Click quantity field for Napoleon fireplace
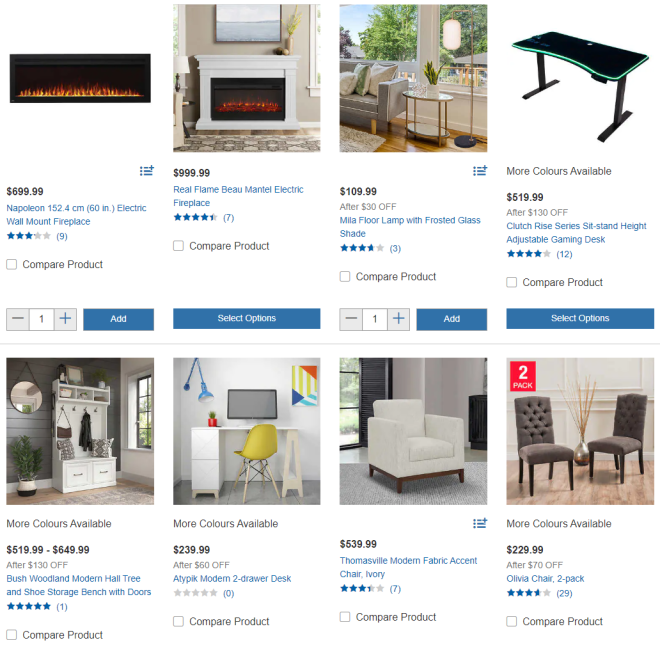 point(41,319)
